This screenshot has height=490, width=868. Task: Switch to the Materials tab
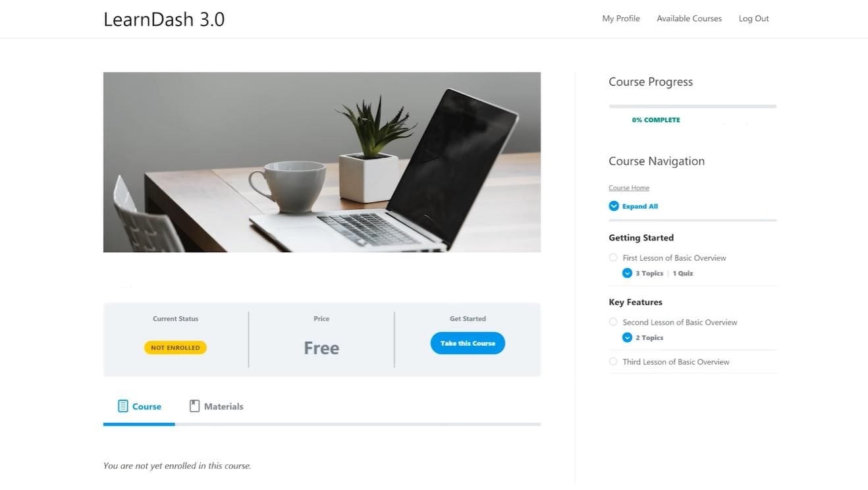coord(217,406)
